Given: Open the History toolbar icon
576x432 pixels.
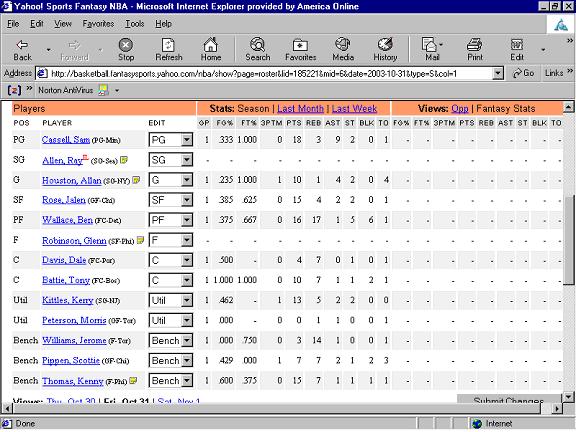Looking at the screenshot, I should [x=385, y=44].
